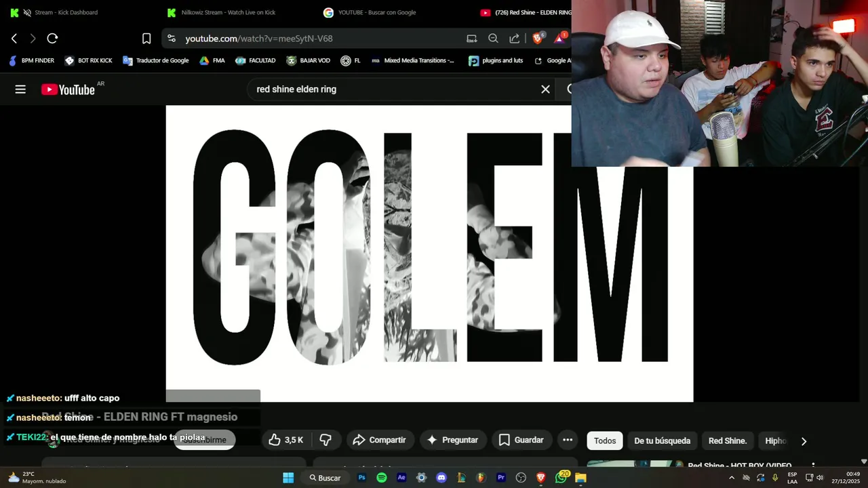Open the gear settings app in taskbar

421,478
